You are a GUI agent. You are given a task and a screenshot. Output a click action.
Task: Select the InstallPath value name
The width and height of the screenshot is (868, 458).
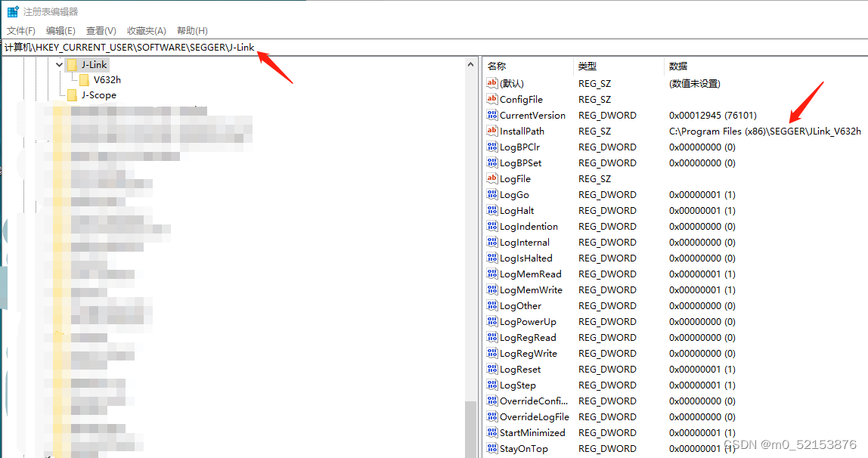pos(522,132)
